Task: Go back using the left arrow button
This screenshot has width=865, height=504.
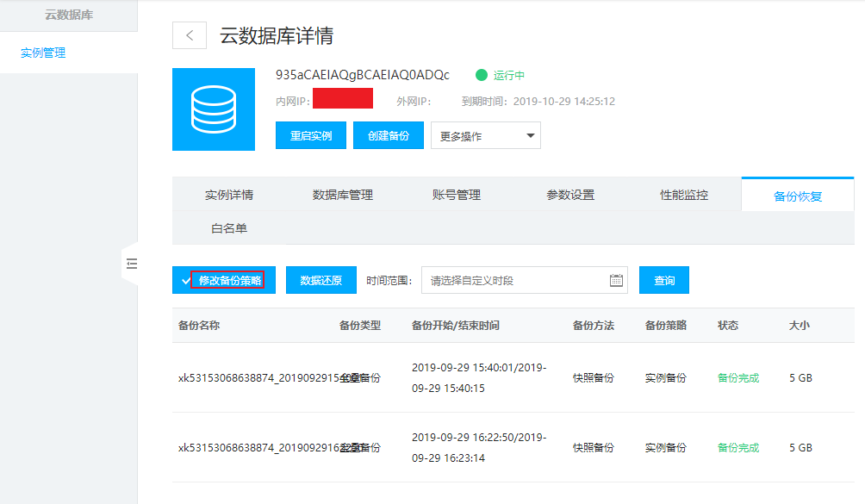Action: (x=190, y=36)
